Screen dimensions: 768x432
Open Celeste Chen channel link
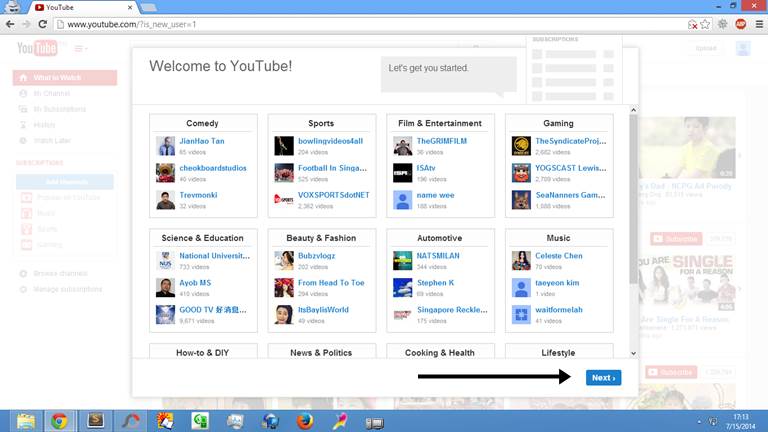(x=559, y=256)
